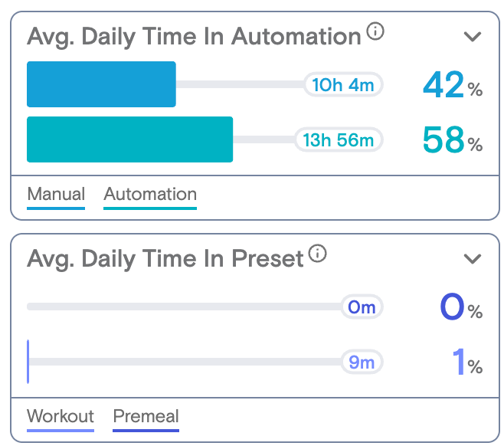
Task: Click the info icon beside Preset title
Action: tap(318, 254)
